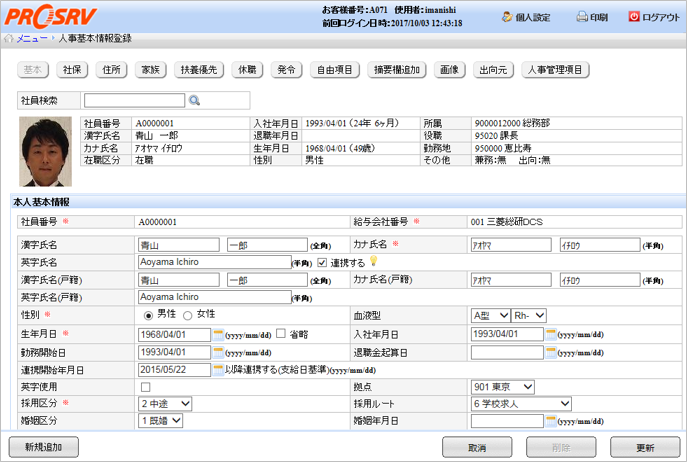Open calendar picker for 勤務開始日
This screenshot has height=462, width=687.
pyautogui.click(x=218, y=352)
